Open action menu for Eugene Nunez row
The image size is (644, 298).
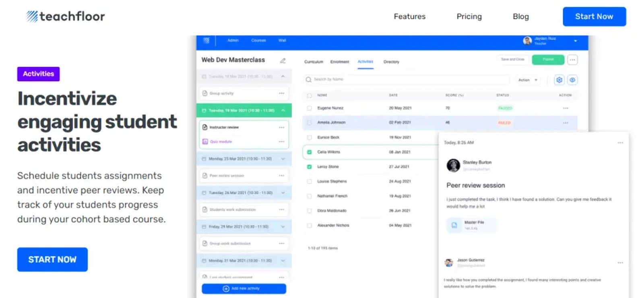coord(566,108)
